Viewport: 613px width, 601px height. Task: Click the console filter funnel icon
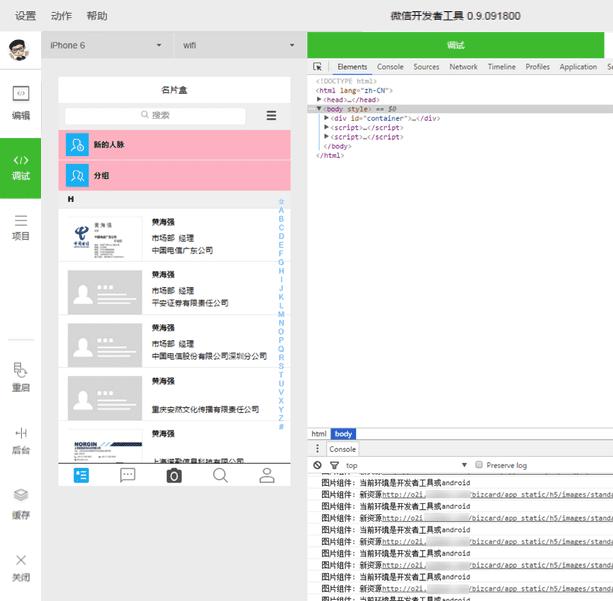coord(334,465)
